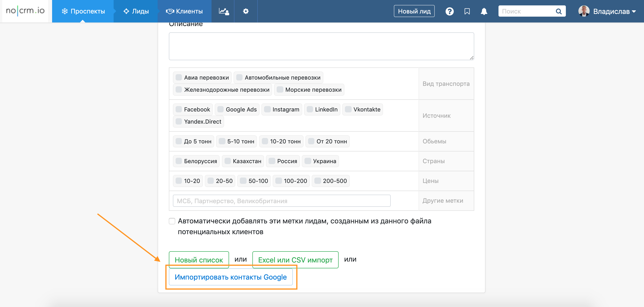This screenshot has height=307, width=644.
Task: Open settings gear icon
Action: (246, 11)
